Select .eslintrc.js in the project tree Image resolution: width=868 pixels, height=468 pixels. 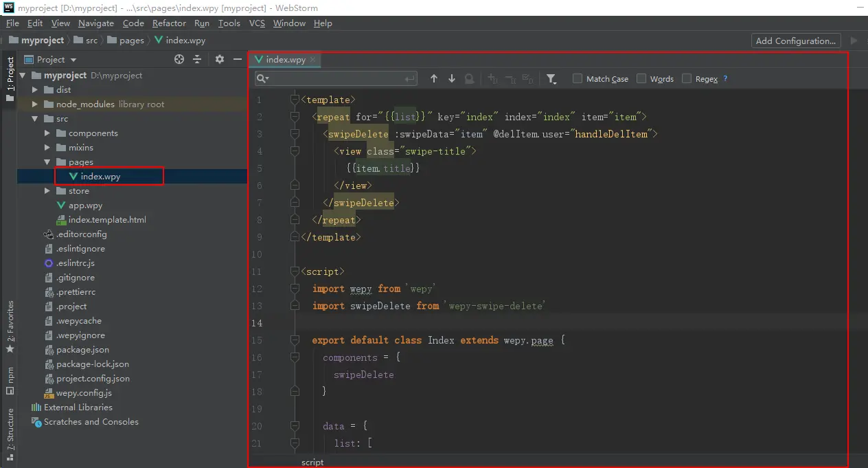tap(76, 263)
